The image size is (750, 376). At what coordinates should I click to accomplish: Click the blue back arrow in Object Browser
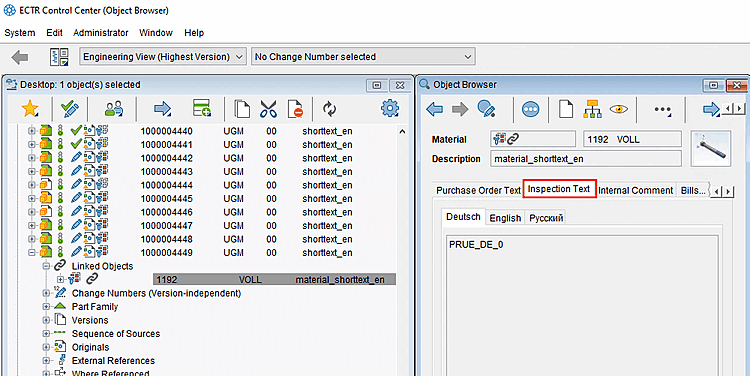(434, 109)
